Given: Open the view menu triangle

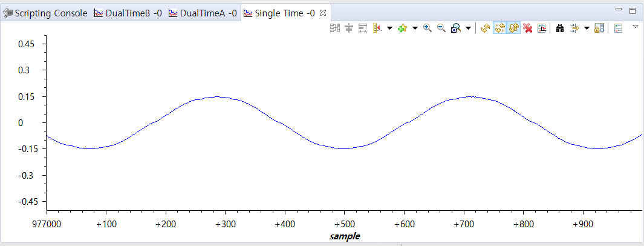Looking at the screenshot, I should [636, 26].
